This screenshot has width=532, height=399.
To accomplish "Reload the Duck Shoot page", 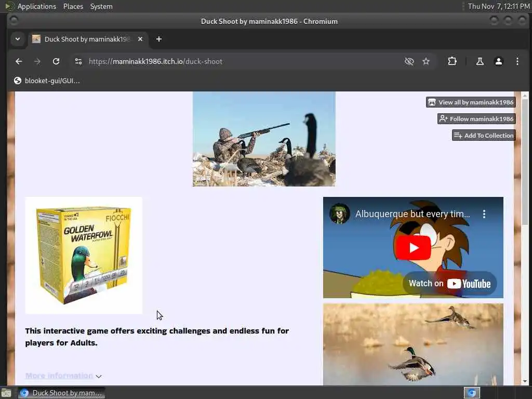I will [56, 61].
